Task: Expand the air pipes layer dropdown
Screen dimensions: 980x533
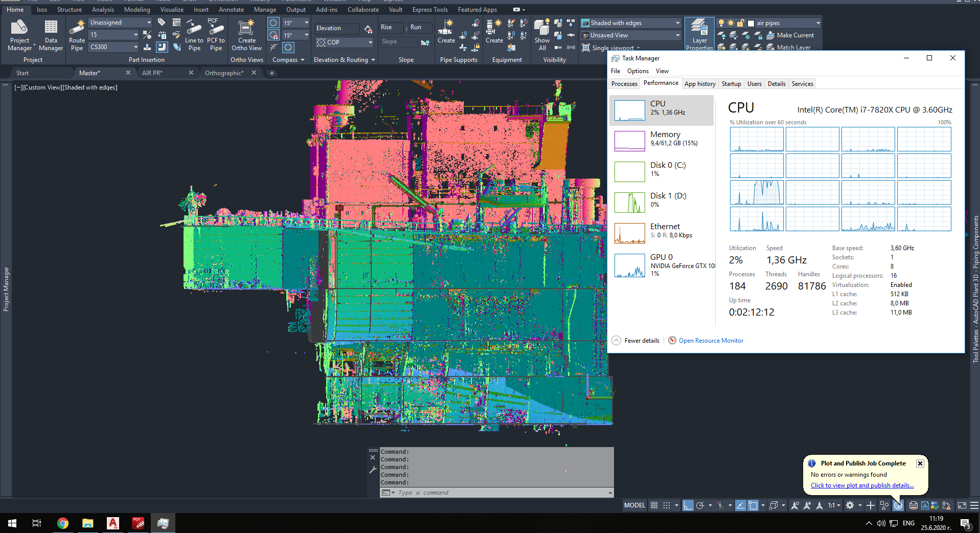Action: [x=817, y=23]
